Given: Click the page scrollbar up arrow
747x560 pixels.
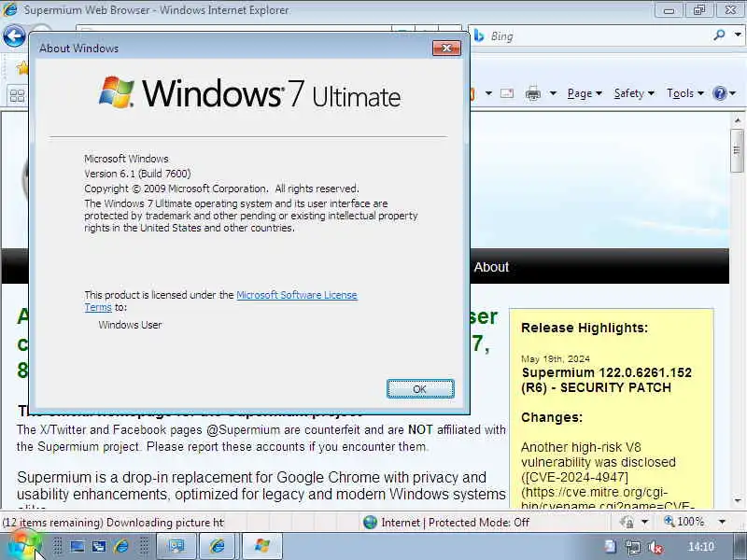Looking at the screenshot, I should (x=738, y=120).
